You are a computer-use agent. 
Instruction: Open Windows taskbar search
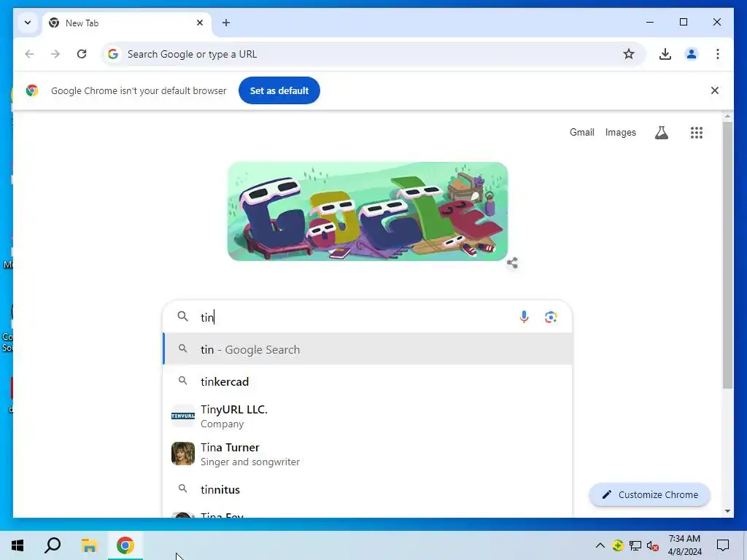click(x=53, y=545)
